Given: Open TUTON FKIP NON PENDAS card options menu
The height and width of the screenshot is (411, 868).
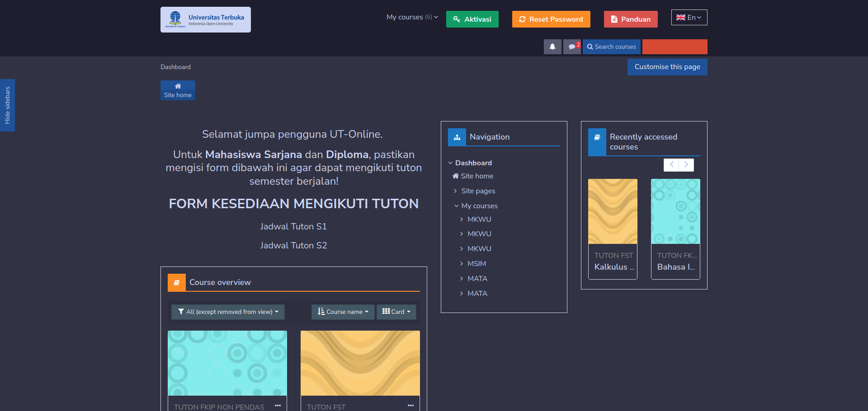Looking at the screenshot, I should tap(278, 406).
